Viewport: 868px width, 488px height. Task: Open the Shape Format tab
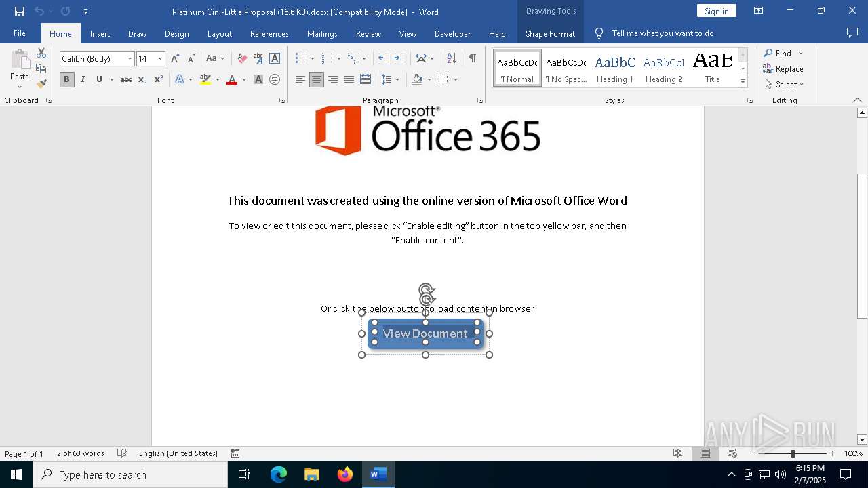click(550, 33)
